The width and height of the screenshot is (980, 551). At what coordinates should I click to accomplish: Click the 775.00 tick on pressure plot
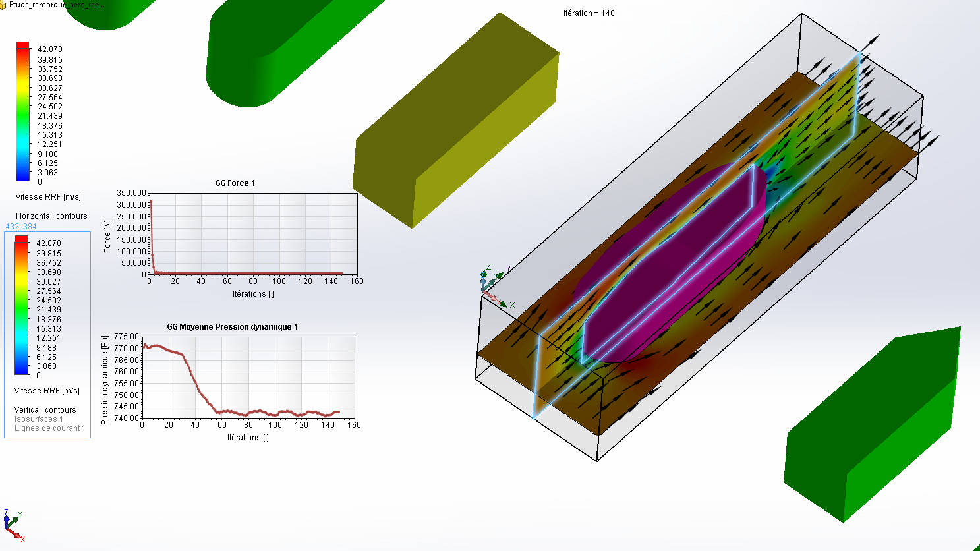click(x=127, y=337)
